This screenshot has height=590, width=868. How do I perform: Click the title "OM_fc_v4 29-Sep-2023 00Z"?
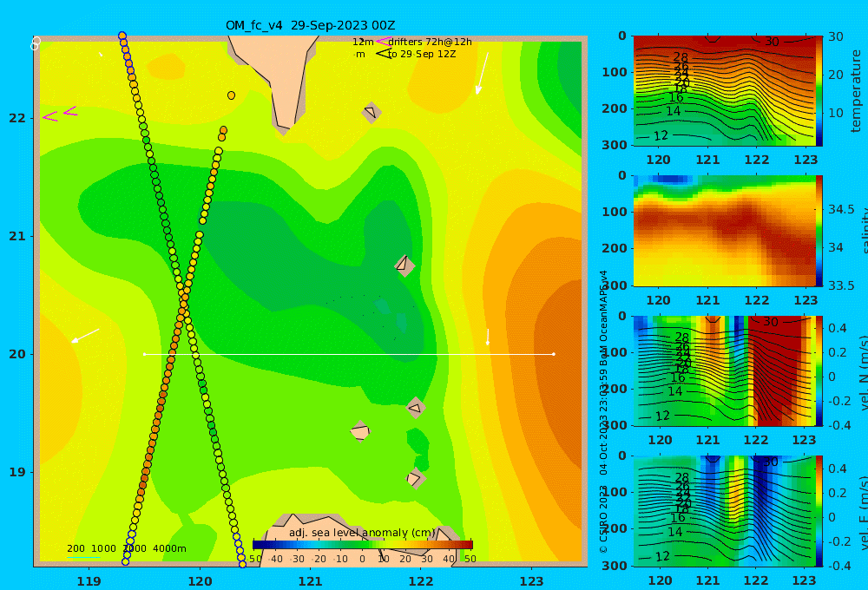pyautogui.click(x=310, y=25)
